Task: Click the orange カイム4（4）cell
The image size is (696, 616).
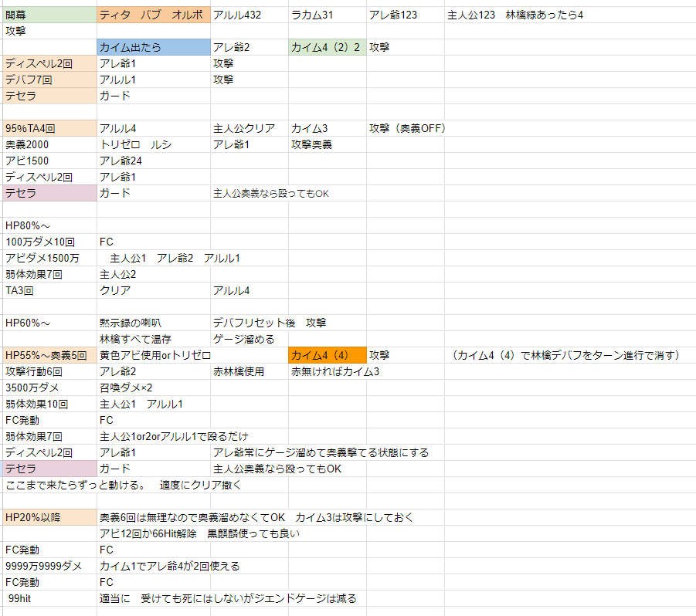Action: (328, 355)
